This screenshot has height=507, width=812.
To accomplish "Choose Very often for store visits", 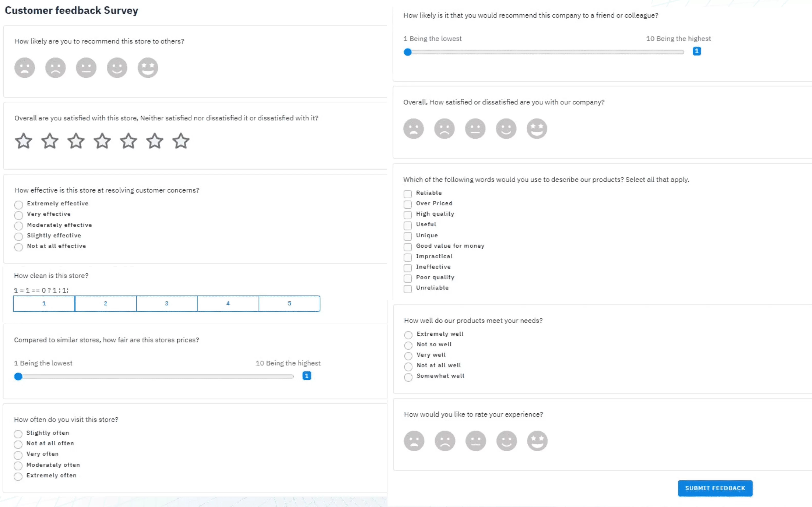I will pyautogui.click(x=18, y=455).
